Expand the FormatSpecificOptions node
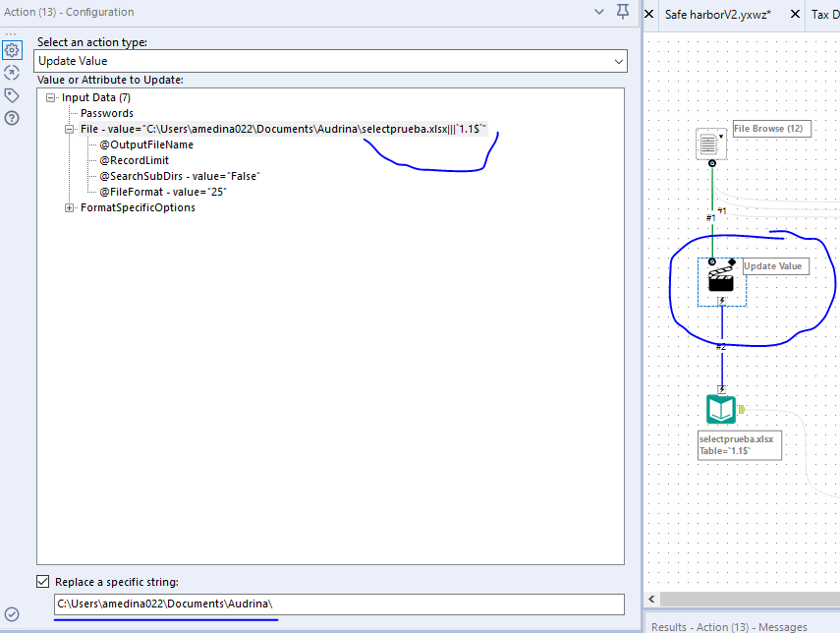The height and width of the screenshot is (633, 840). point(69,207)
